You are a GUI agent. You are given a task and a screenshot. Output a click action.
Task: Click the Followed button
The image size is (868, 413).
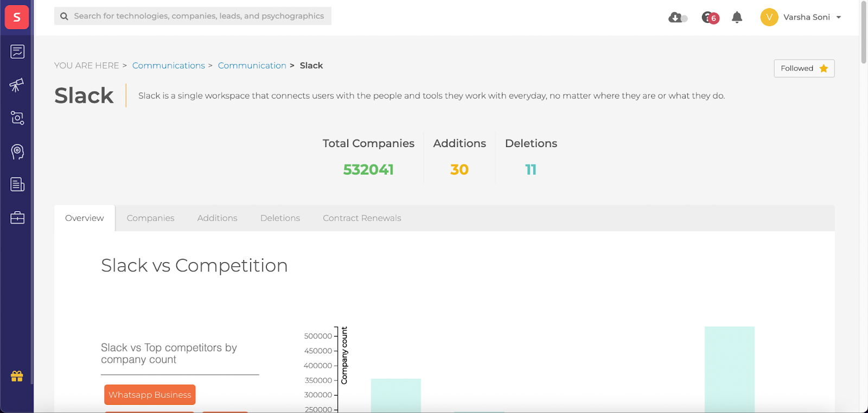click(x=804, y=68)
